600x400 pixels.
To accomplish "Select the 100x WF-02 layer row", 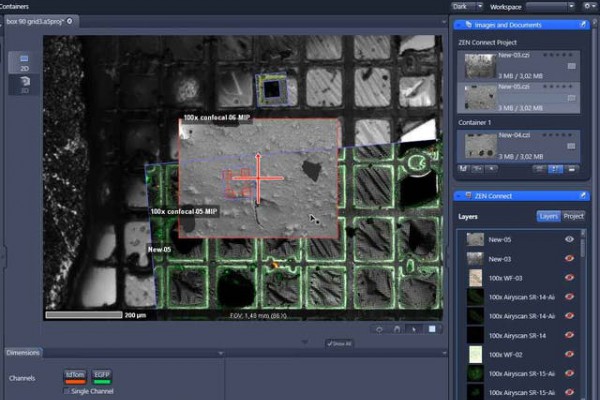I will (520, 354).
